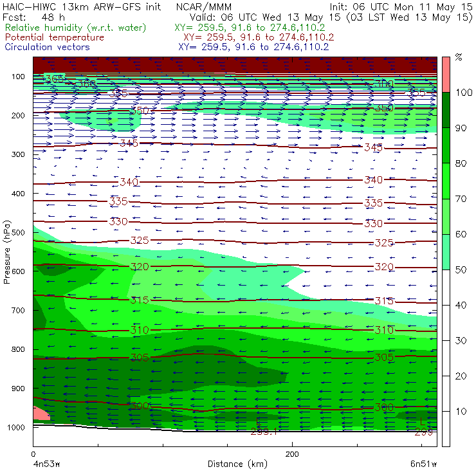The width and height of the screenshot is (476, 476).
Task: Click the '299.1' minimum value label
Action: coord(264,432)
